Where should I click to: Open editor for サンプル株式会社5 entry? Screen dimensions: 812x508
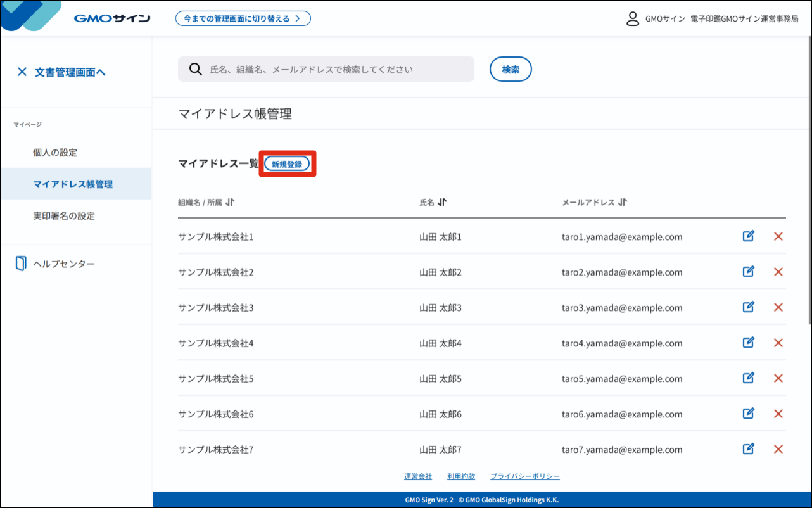(x=748, y=378)
